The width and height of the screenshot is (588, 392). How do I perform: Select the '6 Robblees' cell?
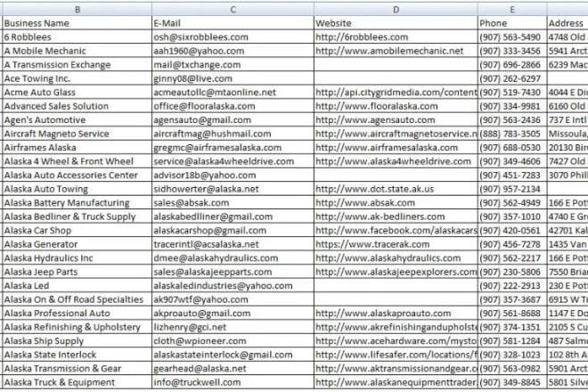point(78,37)
